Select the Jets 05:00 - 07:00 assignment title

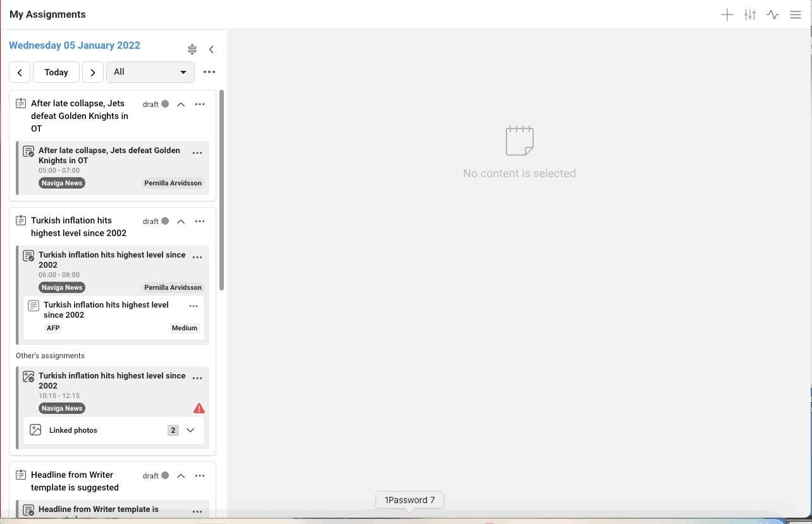[x=109, y=155]
